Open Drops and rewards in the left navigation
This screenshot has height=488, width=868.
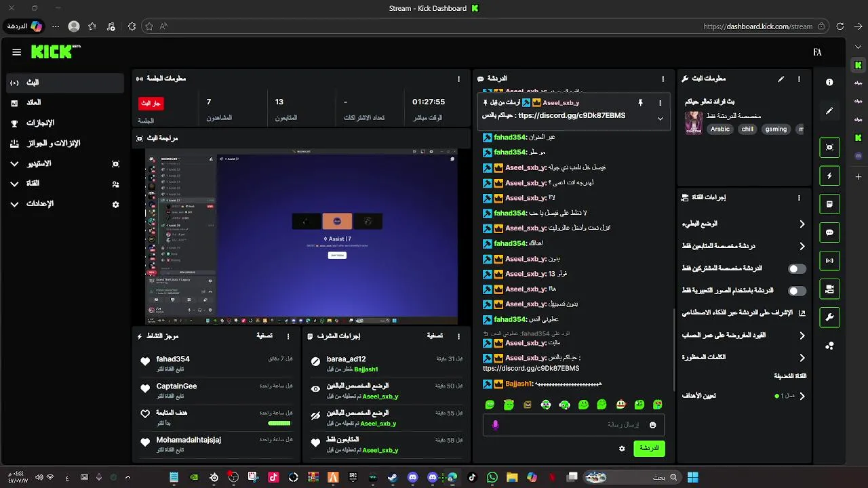[65, 144]
